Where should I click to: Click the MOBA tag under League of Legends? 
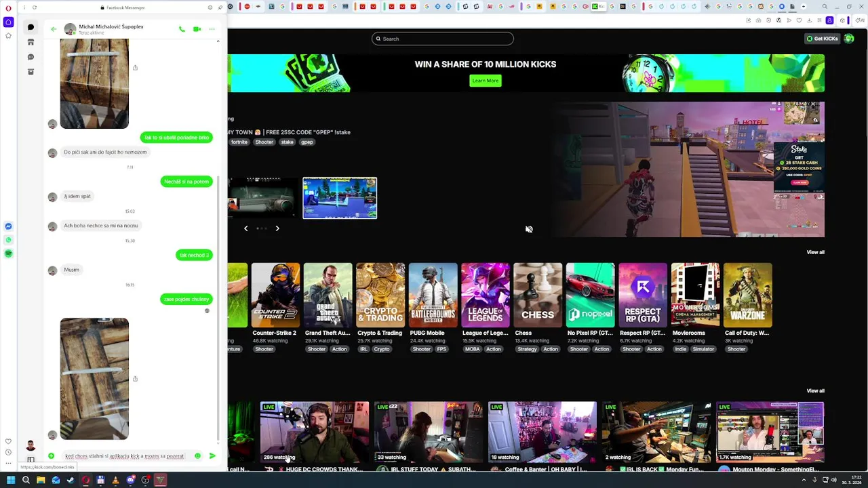point(472,349)
